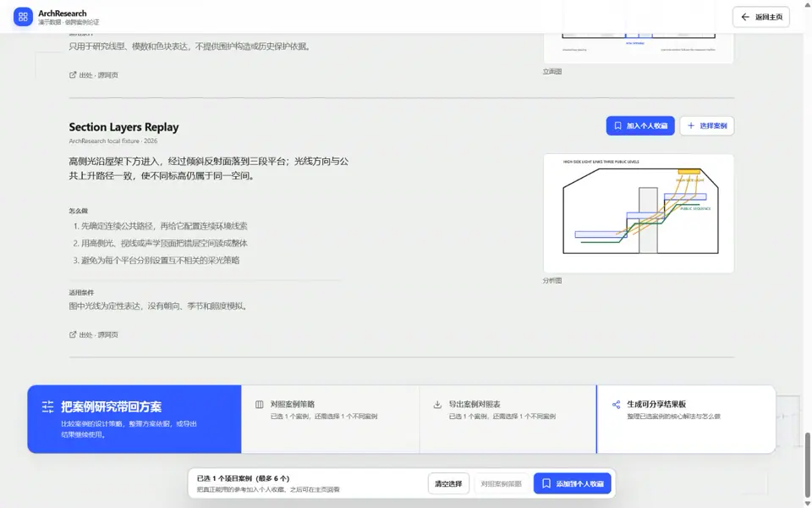Click the share icon of 生成可分享结果板

pos(616,405)
